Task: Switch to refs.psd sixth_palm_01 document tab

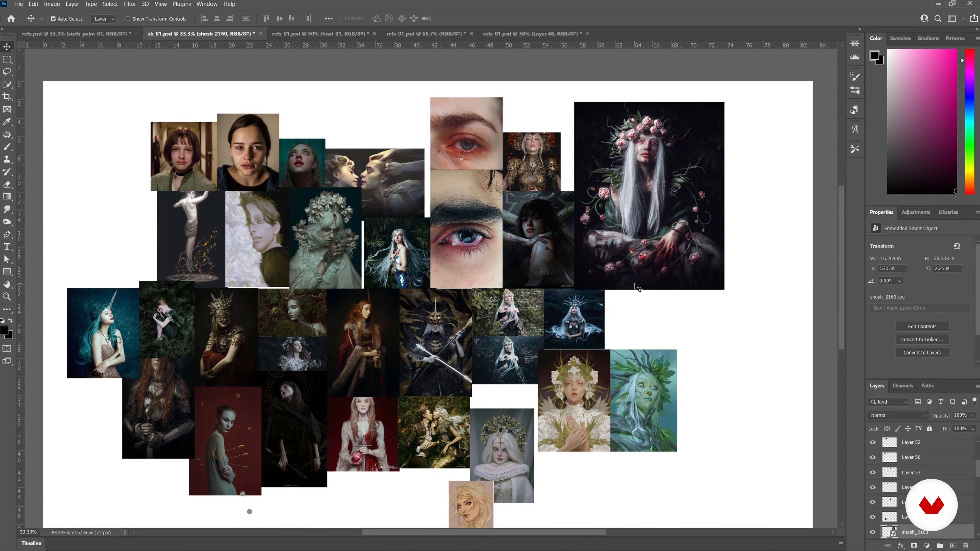Action: 76,33
